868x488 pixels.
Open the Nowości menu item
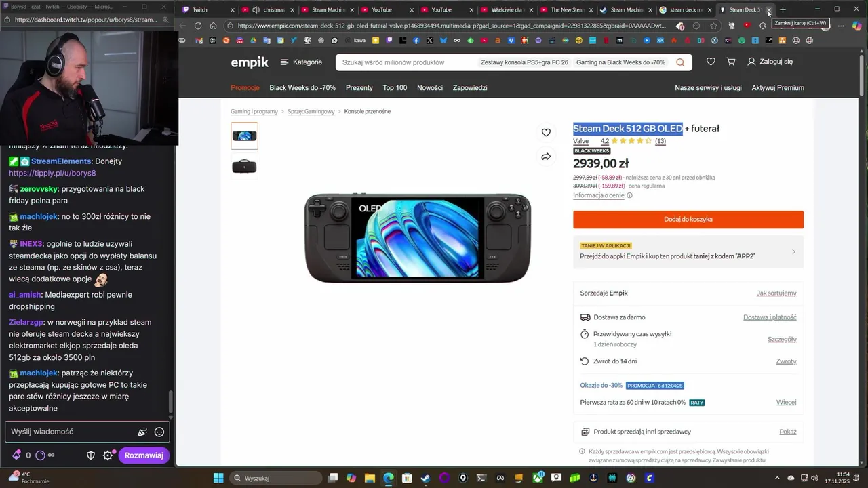click(430, 88)
